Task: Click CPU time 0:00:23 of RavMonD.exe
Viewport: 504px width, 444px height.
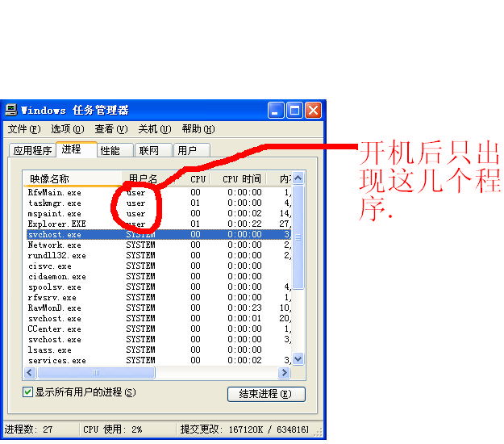Action: [244, 308]
